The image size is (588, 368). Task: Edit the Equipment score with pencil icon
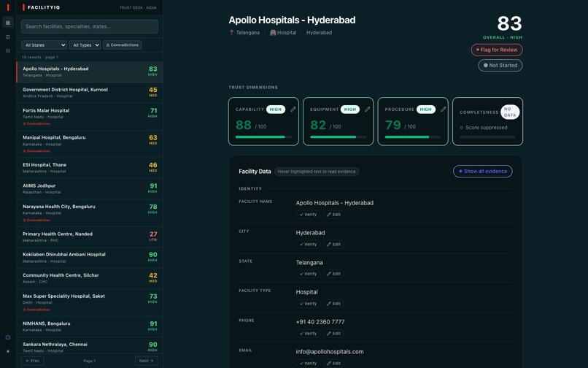tap(368, 110)
